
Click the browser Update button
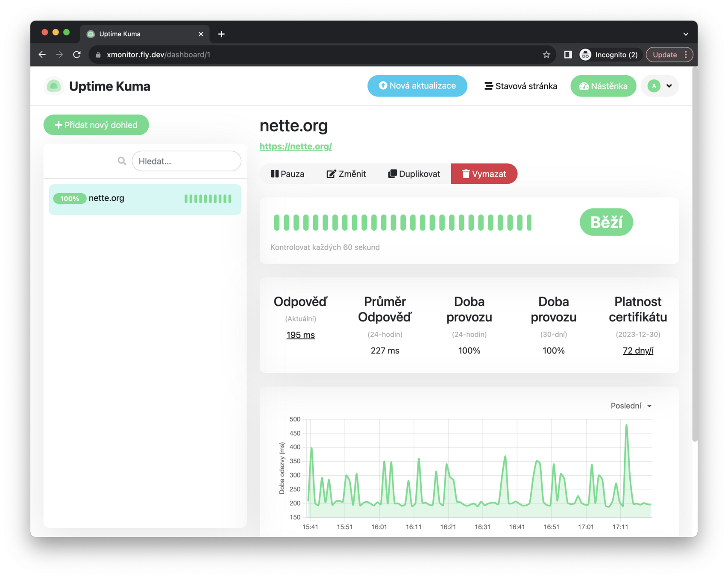[x=669, y=55]
